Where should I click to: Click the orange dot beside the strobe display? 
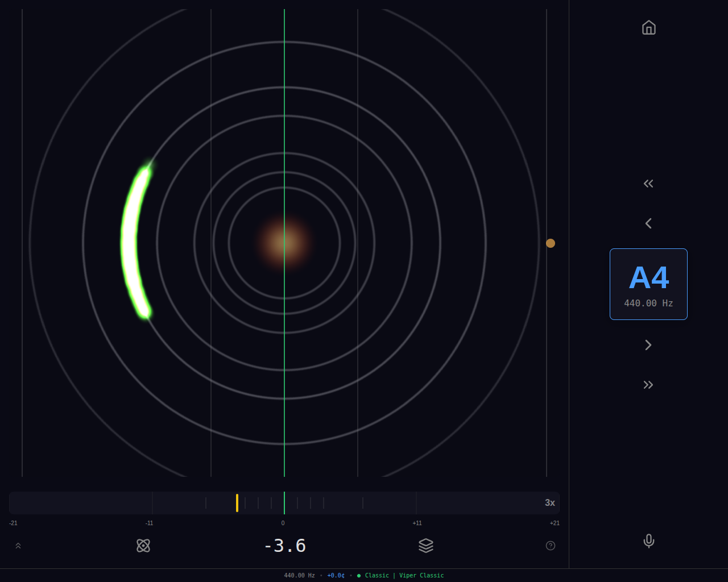(549, 243)
